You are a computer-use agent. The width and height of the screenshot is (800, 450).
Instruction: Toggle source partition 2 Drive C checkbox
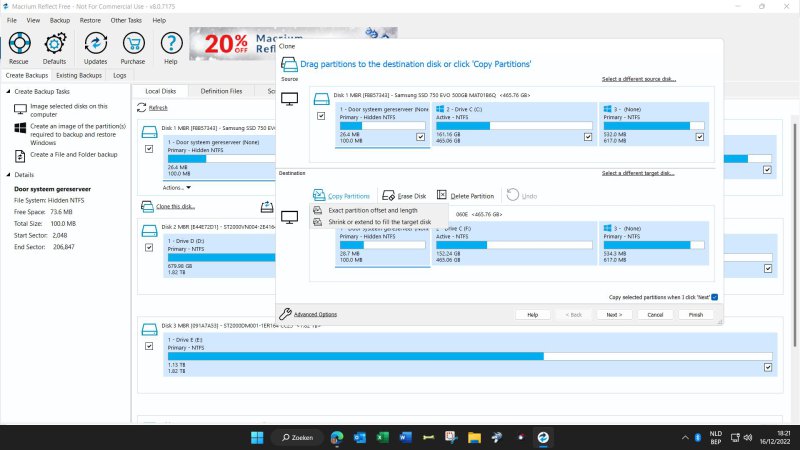point(588,137)
